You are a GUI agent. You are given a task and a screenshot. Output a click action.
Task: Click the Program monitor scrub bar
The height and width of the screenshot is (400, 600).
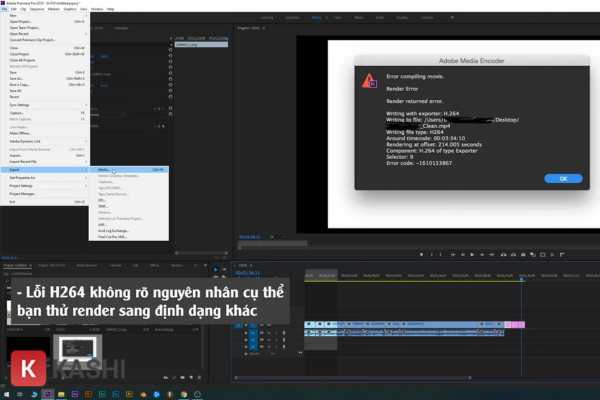click(x=419, y=243)
